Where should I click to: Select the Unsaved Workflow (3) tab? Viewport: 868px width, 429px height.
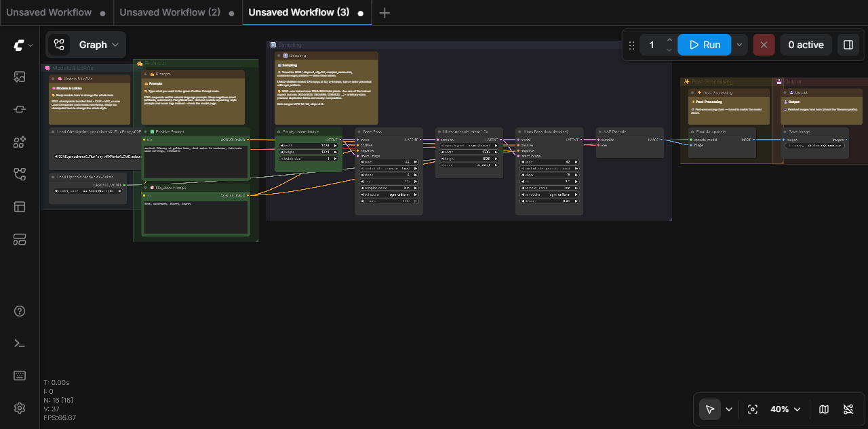tap(299, 13)
